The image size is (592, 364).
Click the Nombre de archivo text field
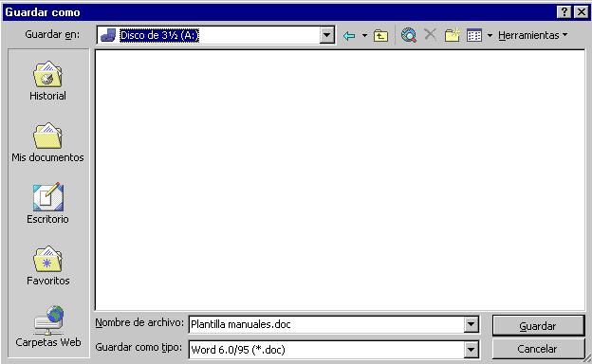(x=326, y=324)
